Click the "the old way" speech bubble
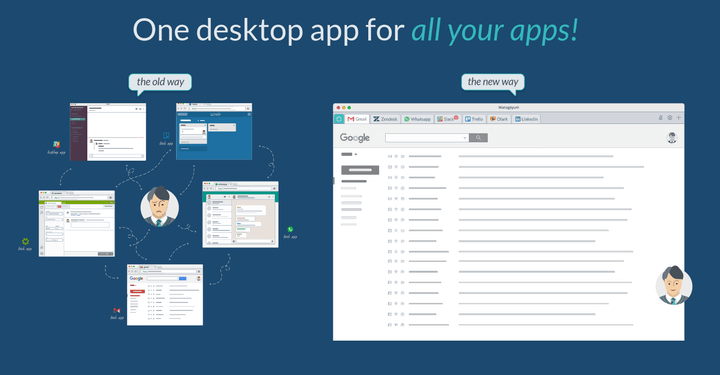 160,83
